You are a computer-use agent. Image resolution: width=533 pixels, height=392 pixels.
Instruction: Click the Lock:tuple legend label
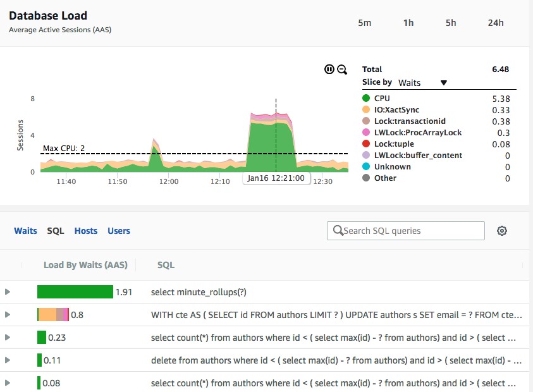point(394,144)
